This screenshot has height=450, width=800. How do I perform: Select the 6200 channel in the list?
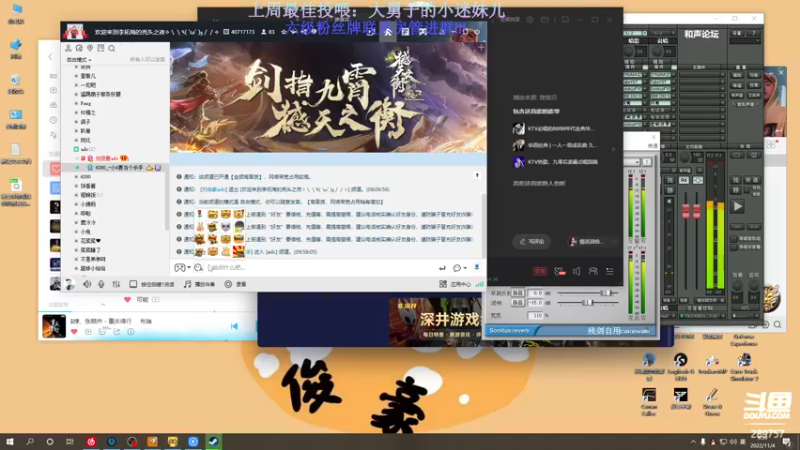[85, 177]
